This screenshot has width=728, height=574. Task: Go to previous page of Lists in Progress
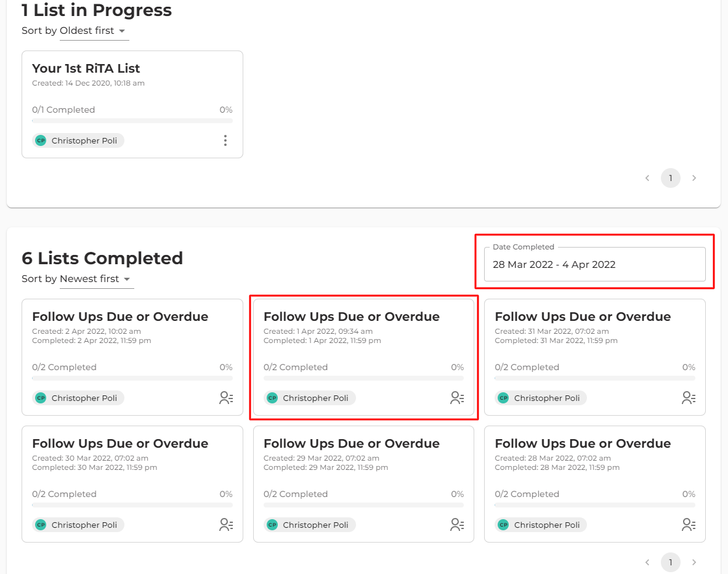tap(647, 178)
